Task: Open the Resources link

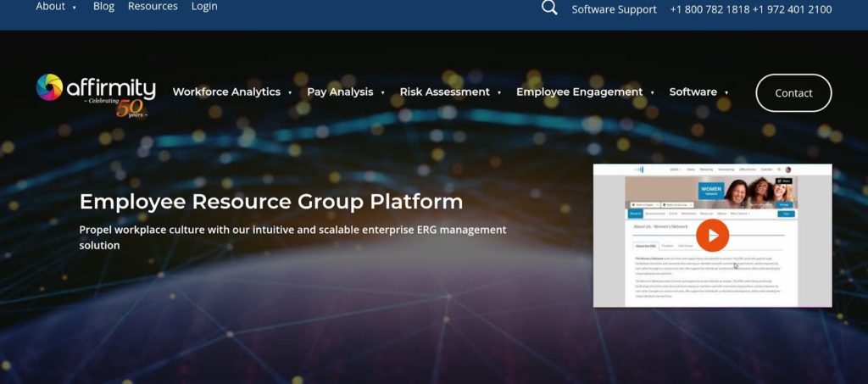Action: [153, 7]
